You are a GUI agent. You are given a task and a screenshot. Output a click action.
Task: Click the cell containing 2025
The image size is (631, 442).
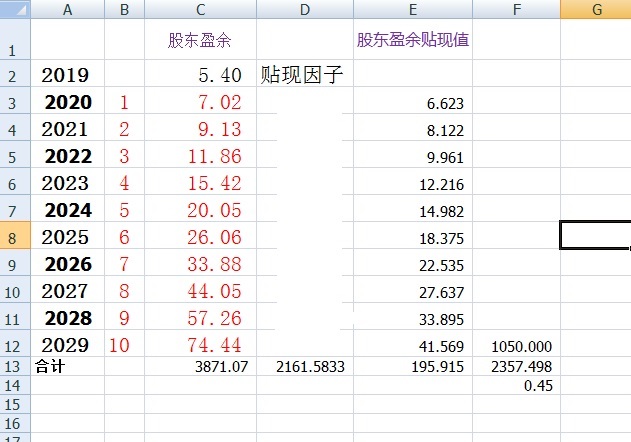tap(68, 235)
